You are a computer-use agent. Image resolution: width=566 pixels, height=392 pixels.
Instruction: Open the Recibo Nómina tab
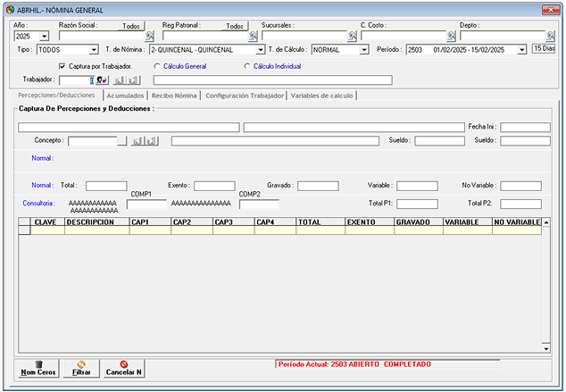coord(175,95)
